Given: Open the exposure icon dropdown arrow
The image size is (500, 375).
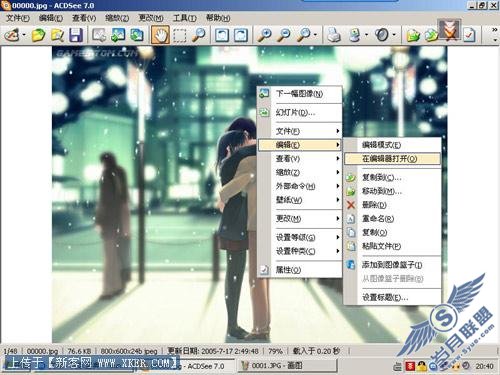Looking at the screenshot, I should pyautogui.click(x=394, y=35).
